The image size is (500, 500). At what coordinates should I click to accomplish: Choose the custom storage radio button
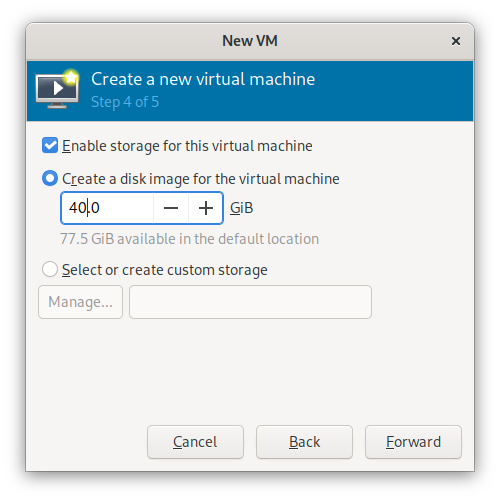coord(50,269)
